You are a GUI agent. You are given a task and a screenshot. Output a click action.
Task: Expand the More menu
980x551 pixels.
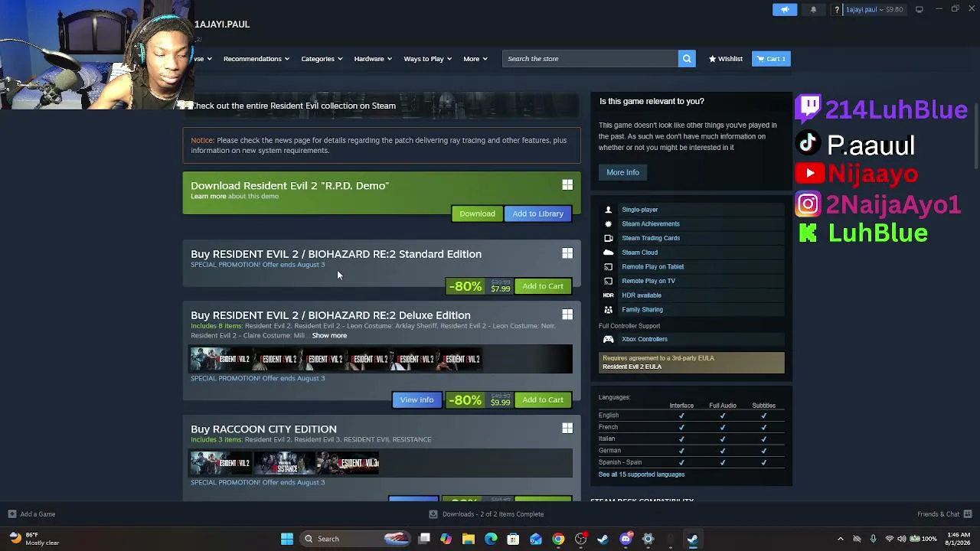(x=475, y=59)
